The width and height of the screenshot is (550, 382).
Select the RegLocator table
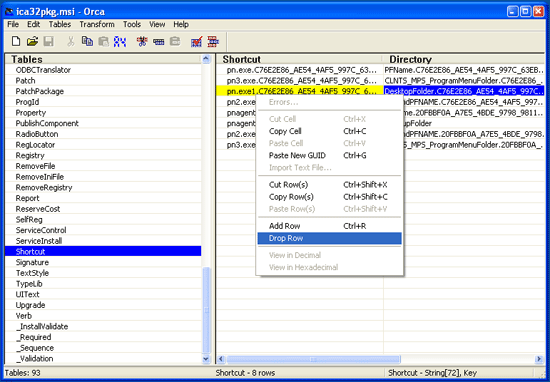(x=103, y=145)
